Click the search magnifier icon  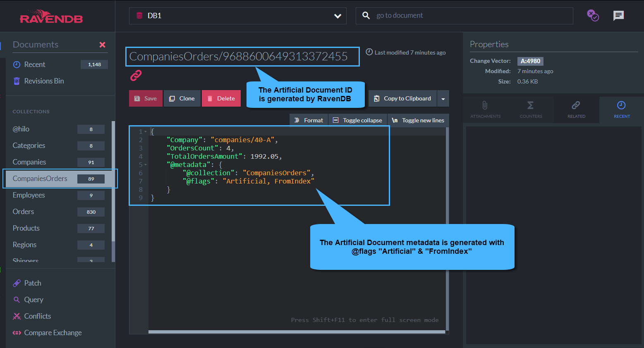pos(366,15)
